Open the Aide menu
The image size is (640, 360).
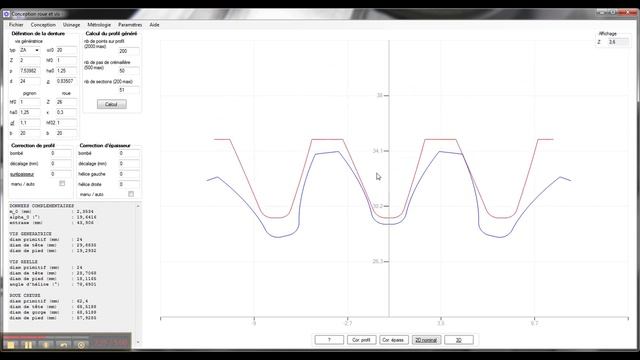(154, 25)
